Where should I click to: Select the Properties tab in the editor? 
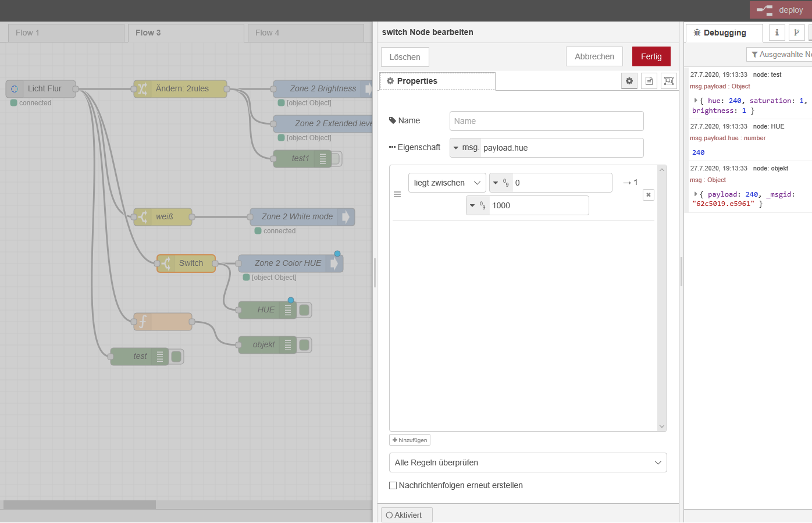[x=437, y=81]
